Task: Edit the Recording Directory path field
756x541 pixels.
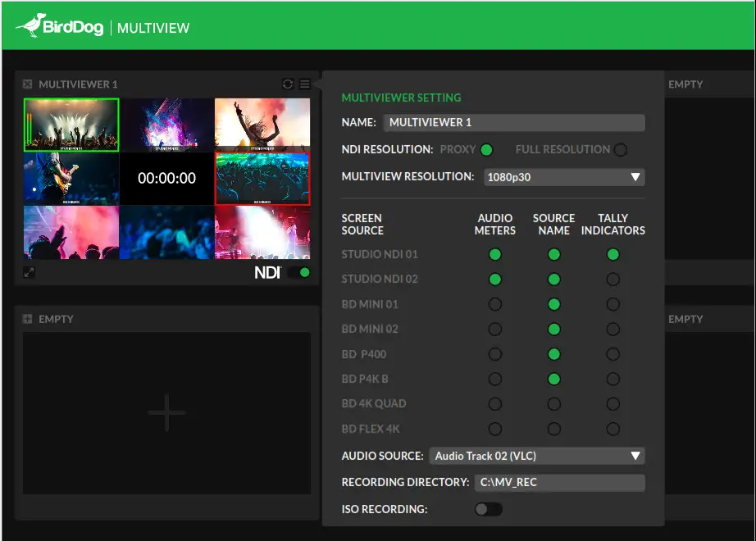Action: pos(559,482)
